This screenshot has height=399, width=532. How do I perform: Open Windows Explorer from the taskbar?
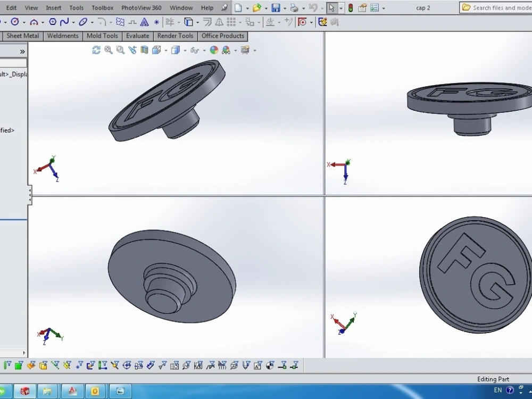click(x=47, y=391)
